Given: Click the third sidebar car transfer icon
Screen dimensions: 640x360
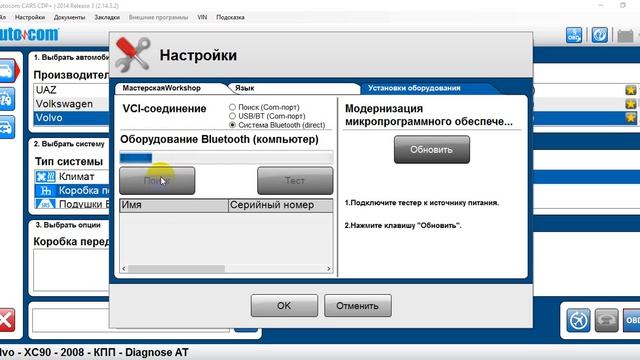Looking at the screenshot, I should pyautogui.click(x=7, y=127).
